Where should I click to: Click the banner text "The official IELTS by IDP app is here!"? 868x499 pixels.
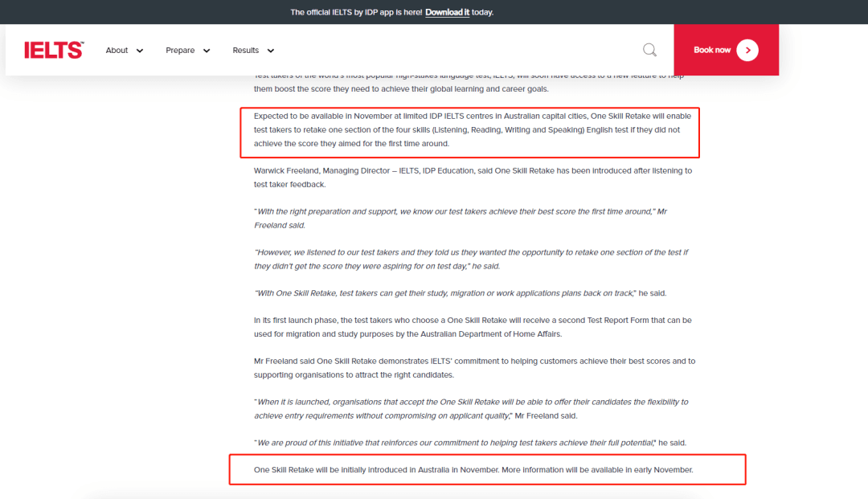click(x=356, y=12)
